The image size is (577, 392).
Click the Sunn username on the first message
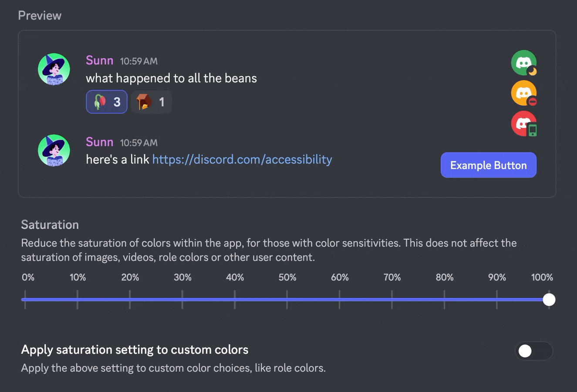pyautogui.click(x=99, y=60)
